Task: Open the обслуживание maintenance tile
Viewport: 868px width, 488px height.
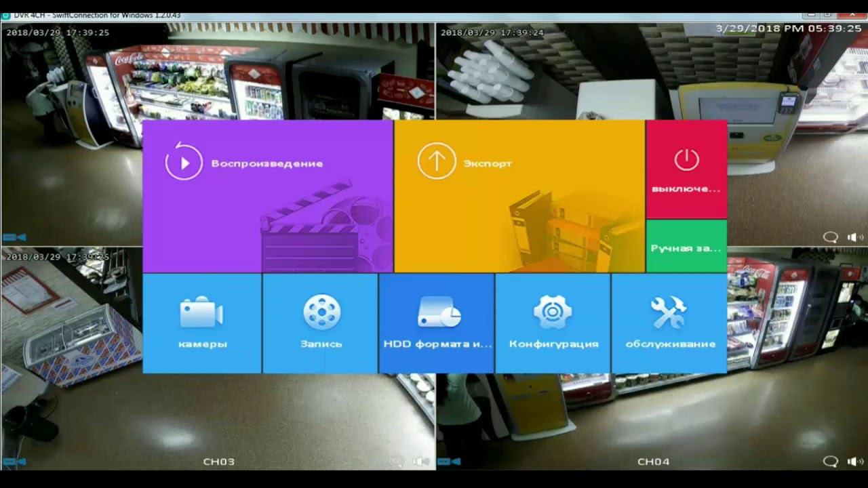Action: coord(669,323)
